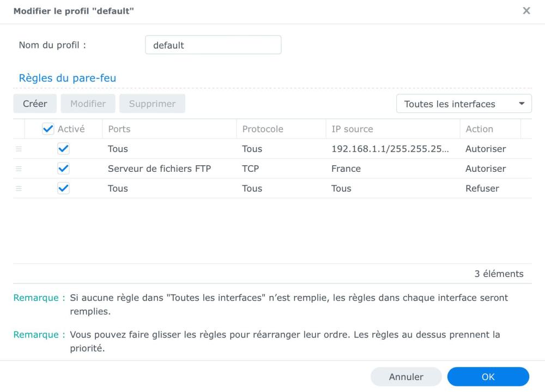Viewport: 545px width, 392px height.
Task: Click the Créer button
Action: point(35,104)
